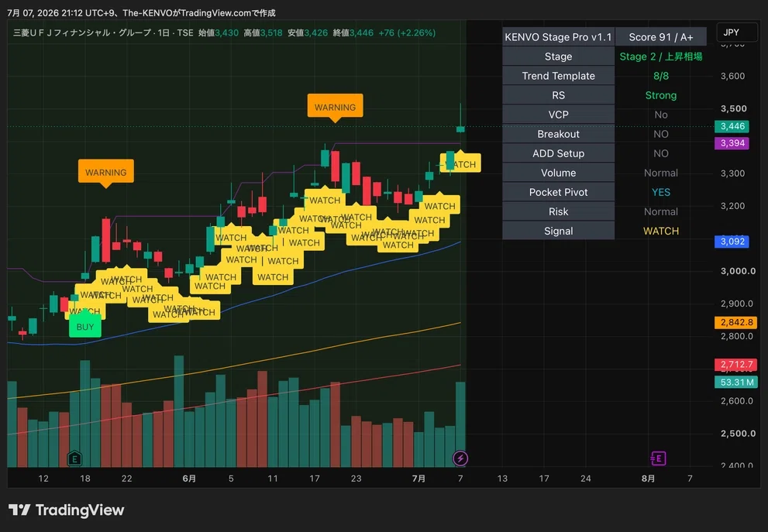Screen dimensions: 768x532
Task: Click the latest green candle at July 7
Action: [460, 129]
